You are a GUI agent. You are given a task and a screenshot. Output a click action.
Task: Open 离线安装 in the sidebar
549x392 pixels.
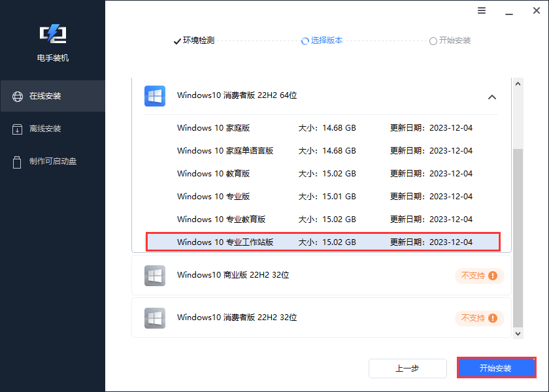(52, 129)
